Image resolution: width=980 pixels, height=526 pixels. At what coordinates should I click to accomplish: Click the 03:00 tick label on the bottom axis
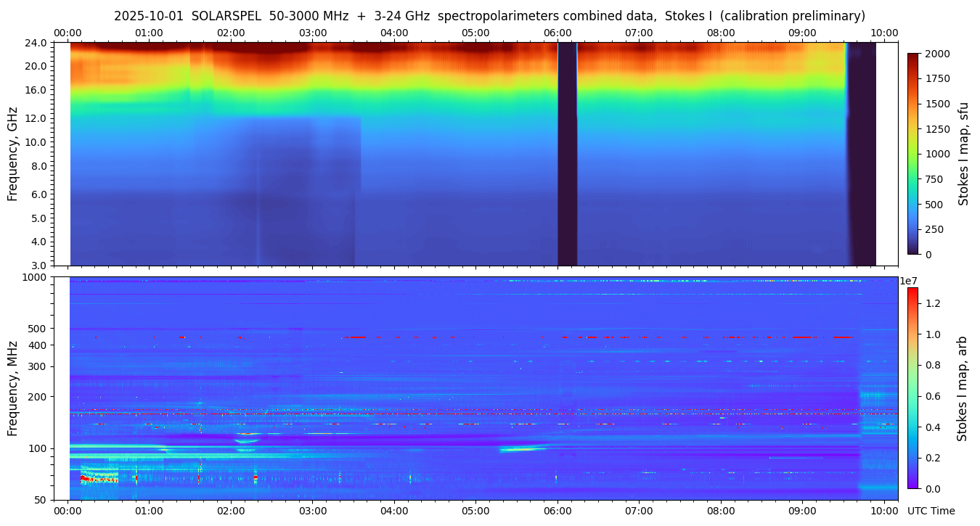pos(312,511)
